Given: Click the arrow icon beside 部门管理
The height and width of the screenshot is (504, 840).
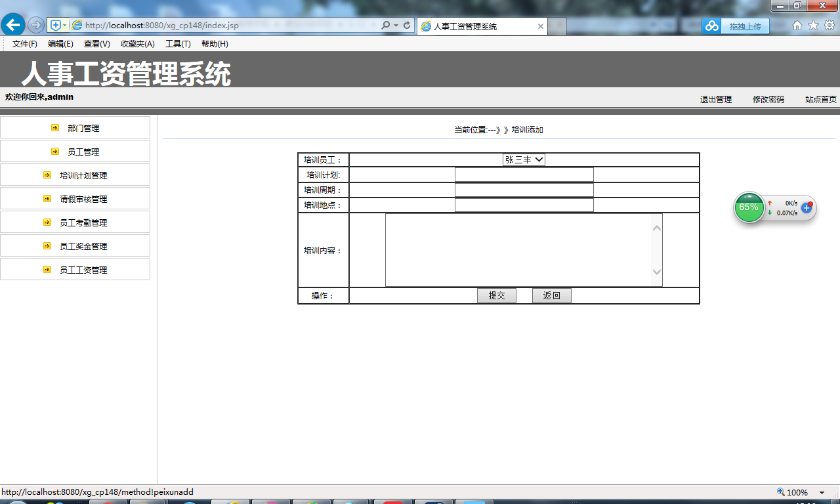Looking at the screenshot, I should [x=55, y=128].
